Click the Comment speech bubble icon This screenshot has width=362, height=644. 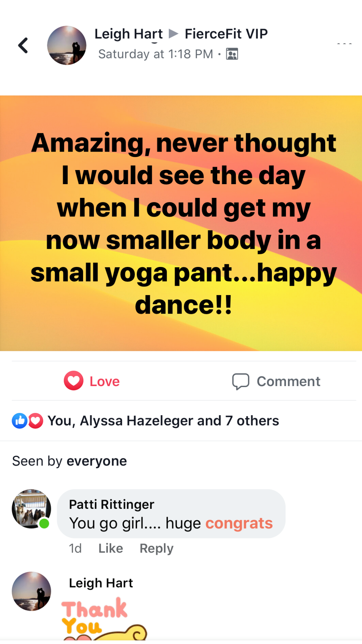pyautogui.click(x=241, y=381)
